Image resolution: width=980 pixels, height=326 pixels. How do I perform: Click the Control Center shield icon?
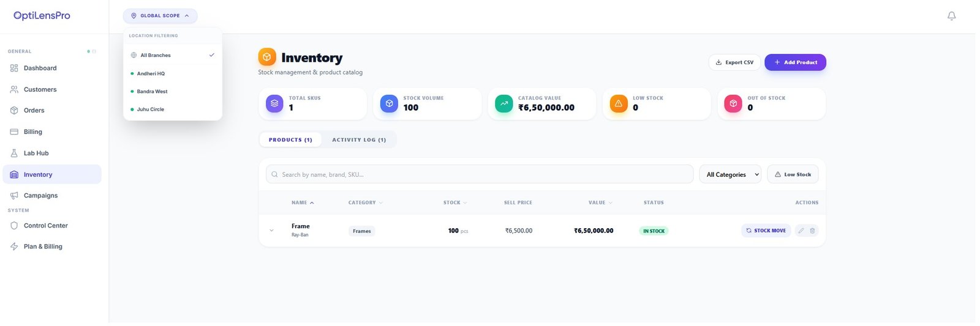[14, 225]
